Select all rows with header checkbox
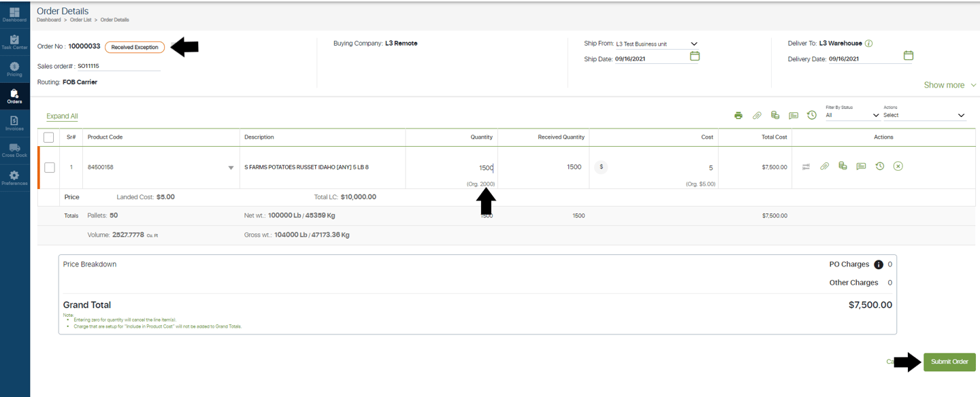The width and height of the screenshot is (980, 397). coord(48,137)
